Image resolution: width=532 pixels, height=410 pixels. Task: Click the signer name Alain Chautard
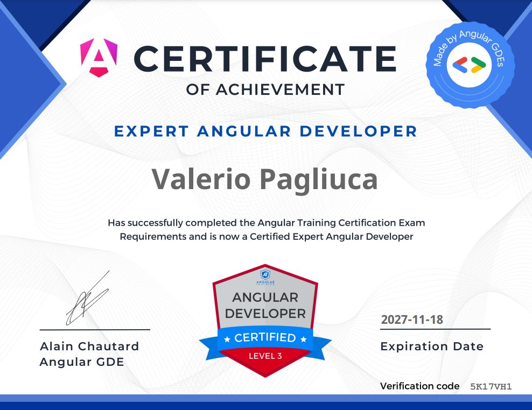[89, 346]
